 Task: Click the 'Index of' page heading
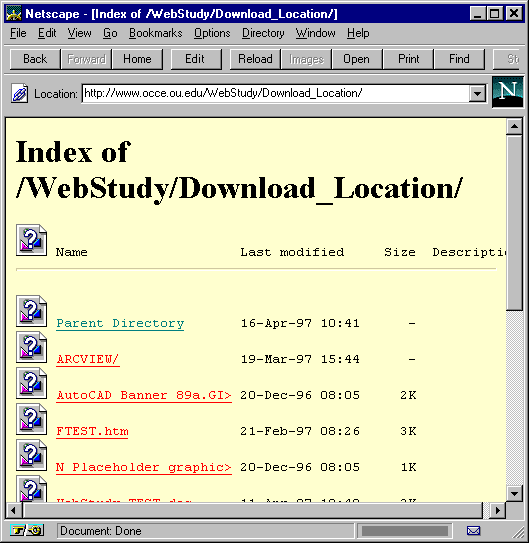click(x=73, y=152)
